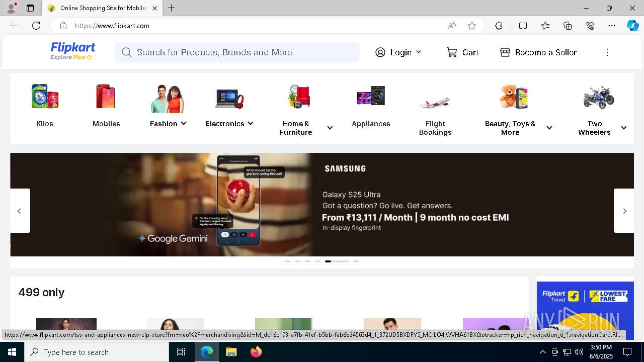Open Windows Start menu
644x362 pixels.
point(12,352)
